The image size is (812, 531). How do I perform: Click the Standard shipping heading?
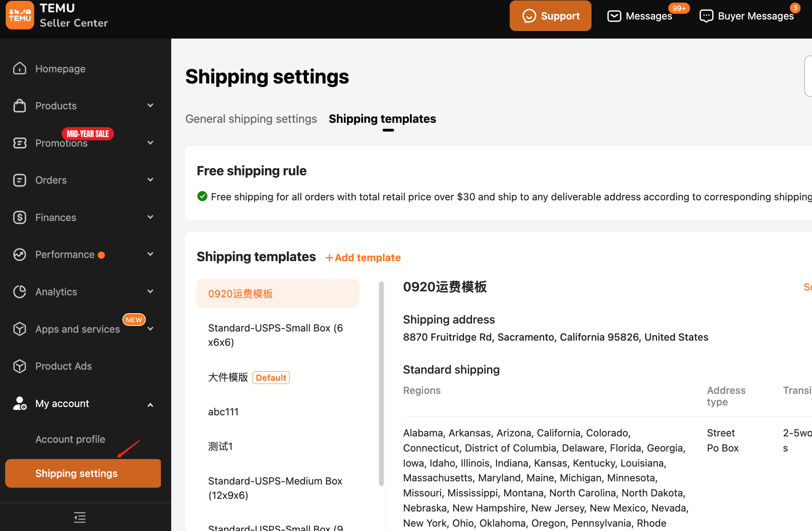coord(451,370)
